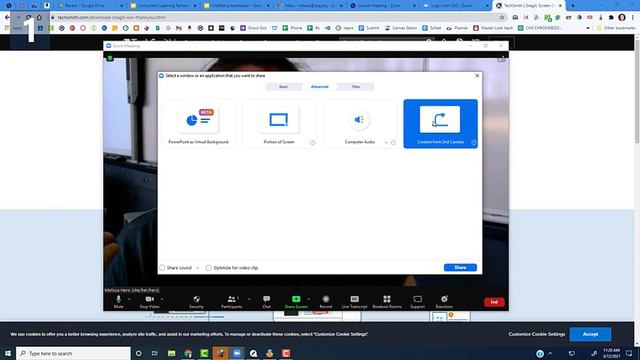Open Chrome three-dot menu
The width and height of the screenshot is (640, 360).
(633, 18)
